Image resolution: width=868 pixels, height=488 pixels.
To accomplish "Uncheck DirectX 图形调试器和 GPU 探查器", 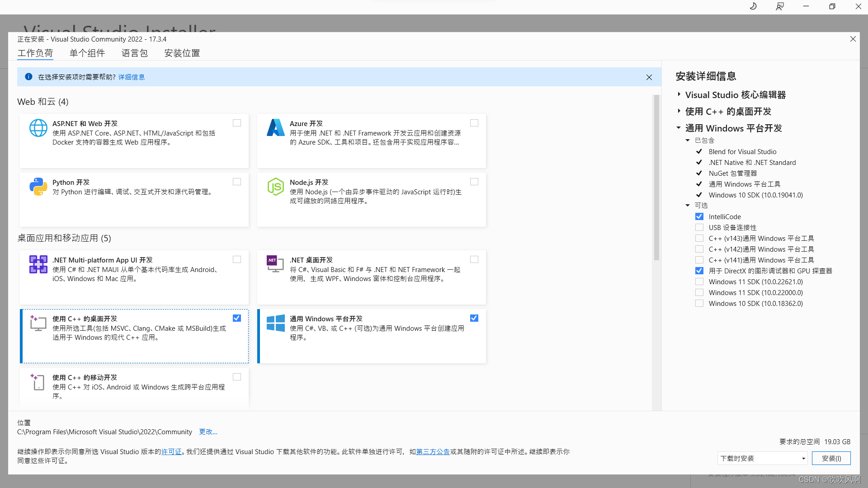I will point(699,271).
